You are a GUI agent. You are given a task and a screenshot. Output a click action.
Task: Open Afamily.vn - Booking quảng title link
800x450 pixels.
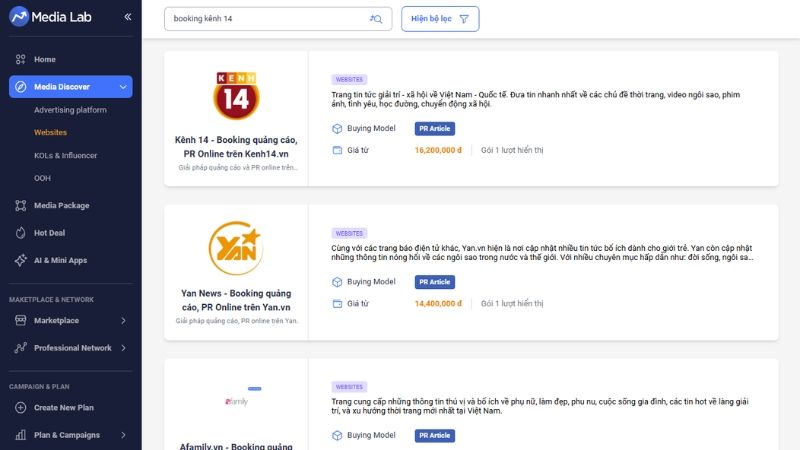point(236,446)
